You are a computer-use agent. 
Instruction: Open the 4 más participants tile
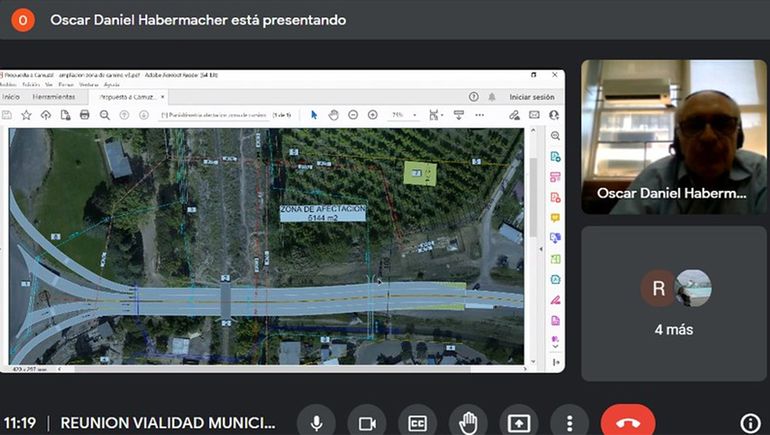(673, 303)
